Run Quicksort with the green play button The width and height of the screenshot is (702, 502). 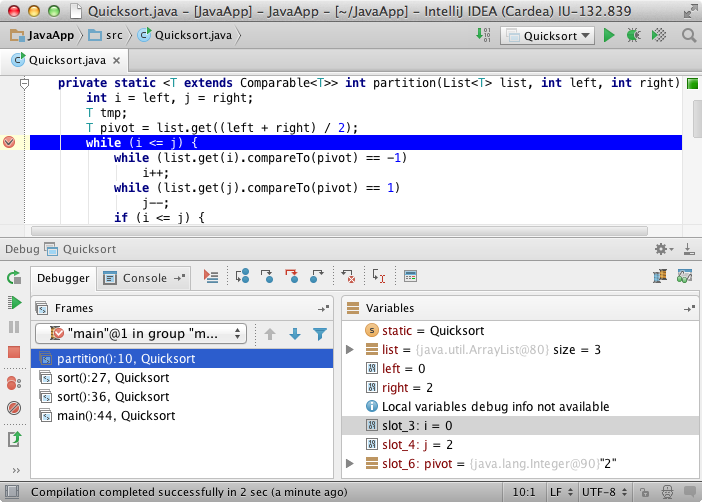pos(608,35)
